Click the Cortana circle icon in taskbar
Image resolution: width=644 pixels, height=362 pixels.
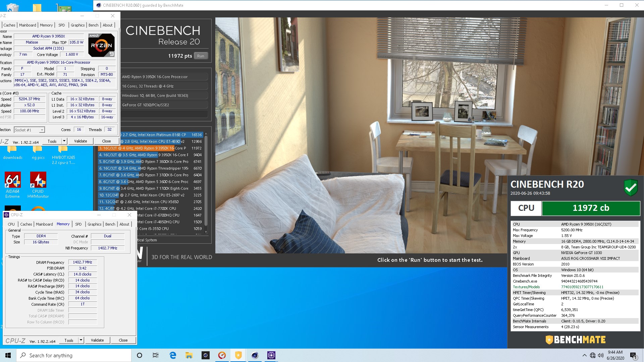click(x=140, y=355)
